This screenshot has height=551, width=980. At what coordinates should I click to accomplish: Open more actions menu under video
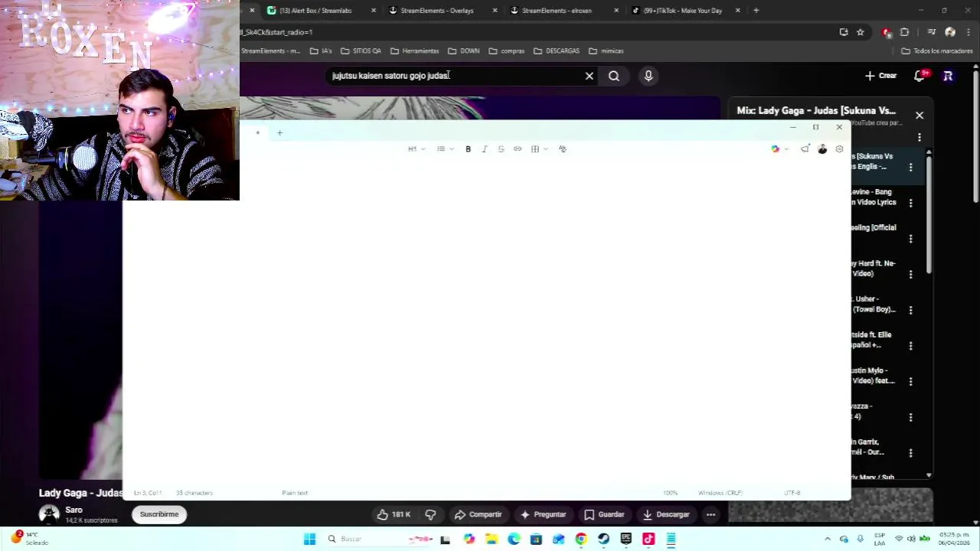pos(710,514)
